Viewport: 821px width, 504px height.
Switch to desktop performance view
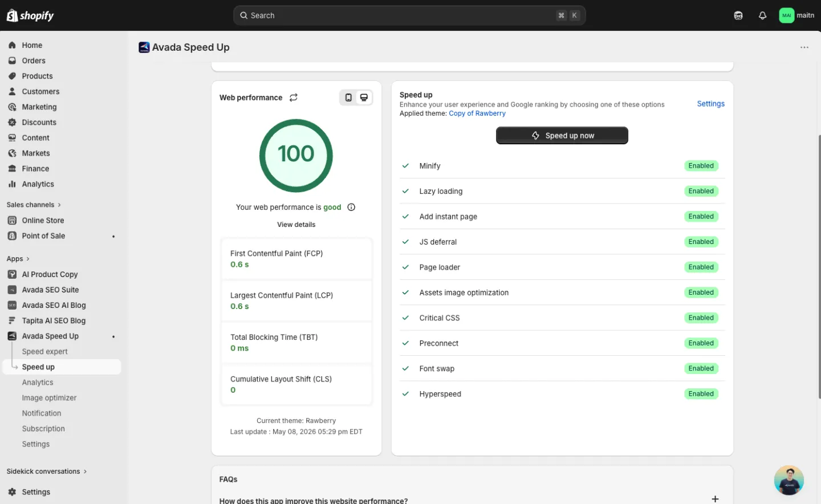point(364,97)
